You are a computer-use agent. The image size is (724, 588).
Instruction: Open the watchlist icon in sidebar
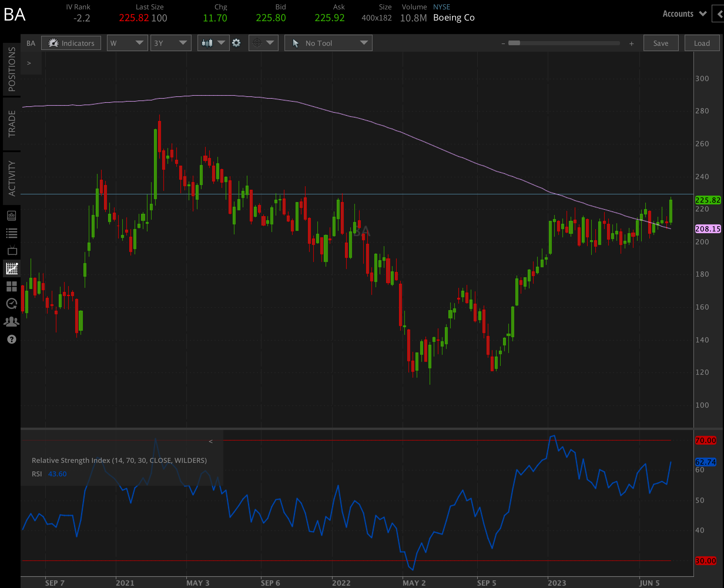[12, 233]
